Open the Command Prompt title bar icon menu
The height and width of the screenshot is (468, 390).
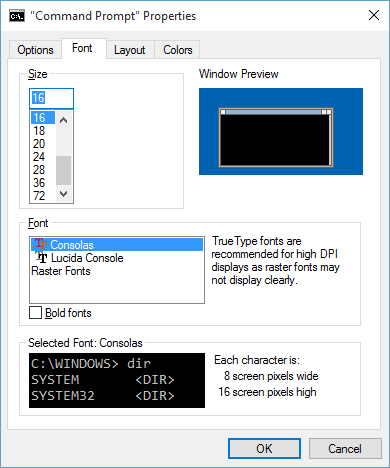click(17, 16)
